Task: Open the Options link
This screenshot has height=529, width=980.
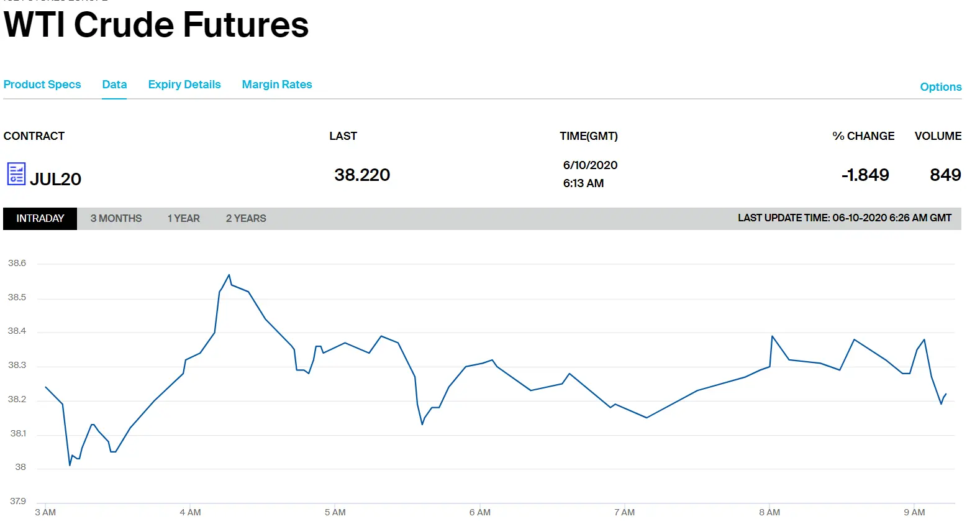Action: [x=940, y=87]
